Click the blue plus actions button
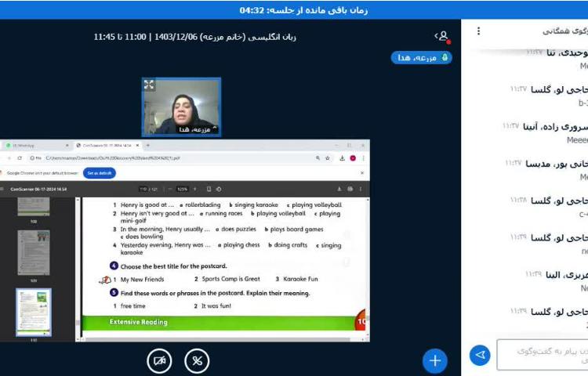The height and width of the screenshot is (376, 588). tap(434, 360)
